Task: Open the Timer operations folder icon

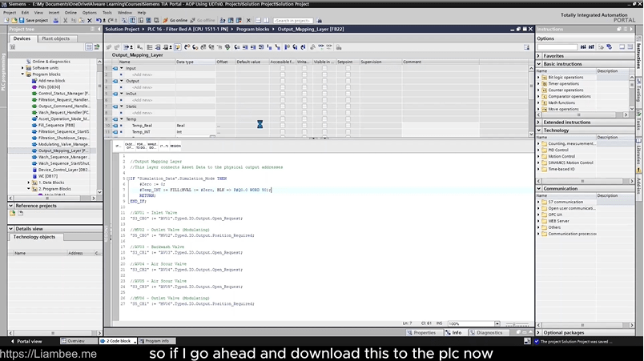Action: coord(543,83)
